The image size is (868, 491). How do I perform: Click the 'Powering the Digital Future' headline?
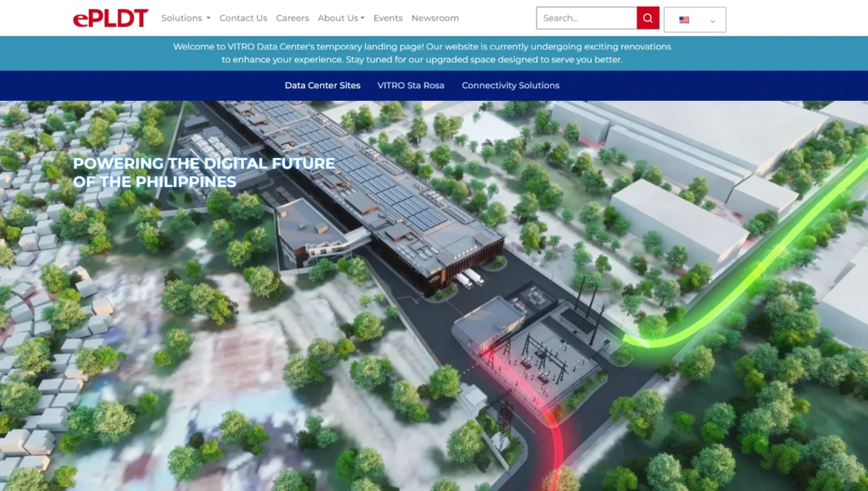pos(203,172)
